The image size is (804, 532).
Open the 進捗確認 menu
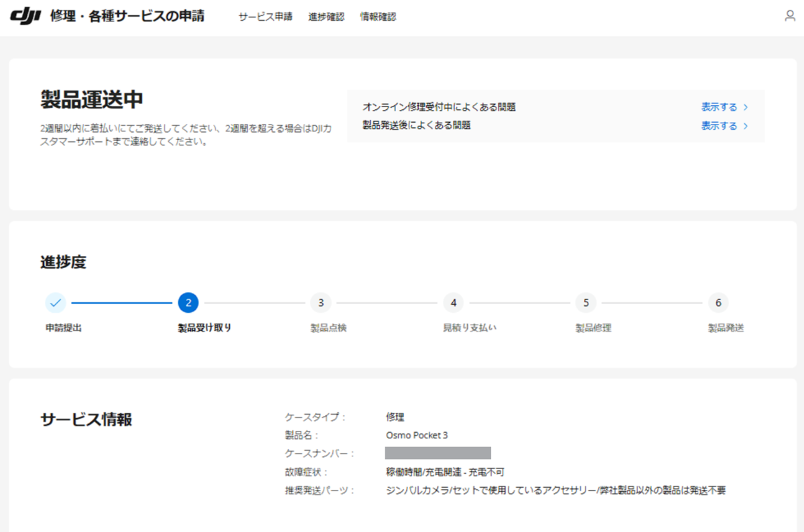[x=326, y=17]
